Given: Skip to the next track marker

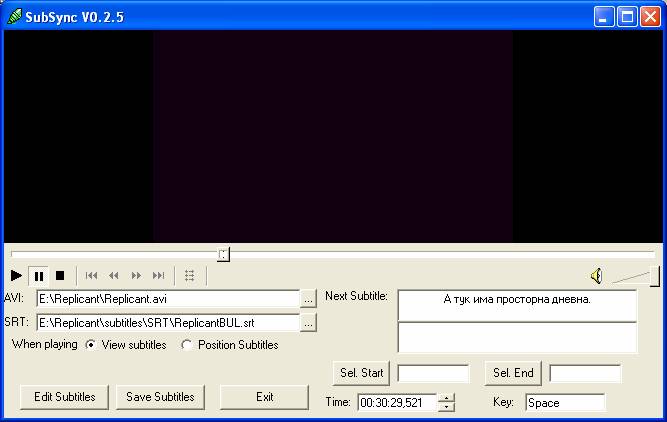Looking at the screenshot, I should 158,276.
